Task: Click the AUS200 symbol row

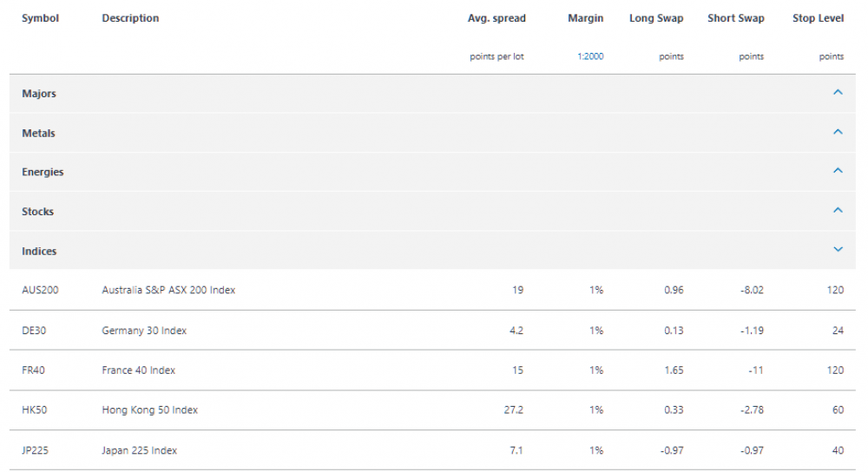Action: pos(432,290)
